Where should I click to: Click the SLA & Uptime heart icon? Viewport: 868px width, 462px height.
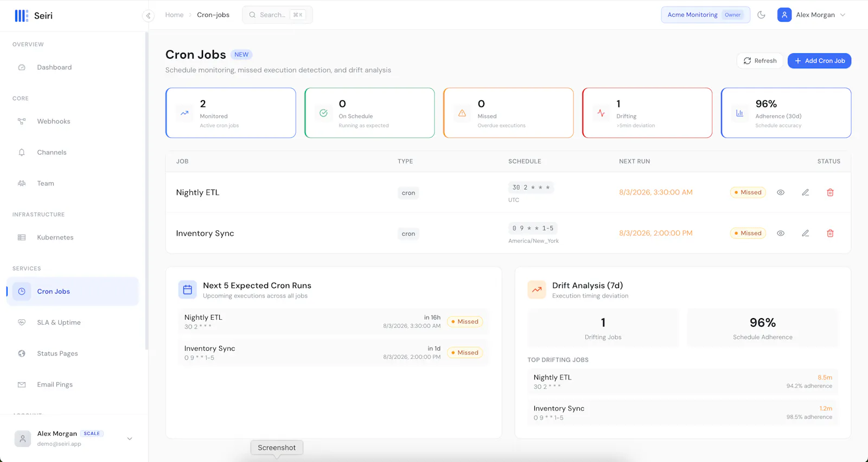[x=22, y=322]
